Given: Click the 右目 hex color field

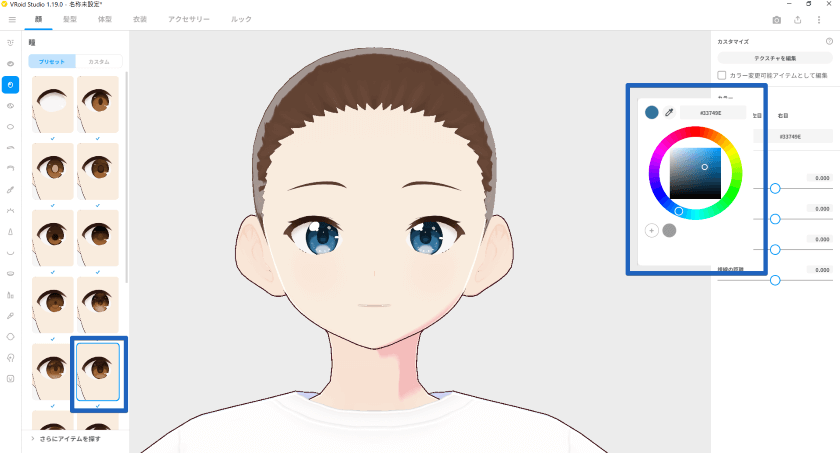Looking at the screenshot, I should pyautogui.click(x=793, y=137).
